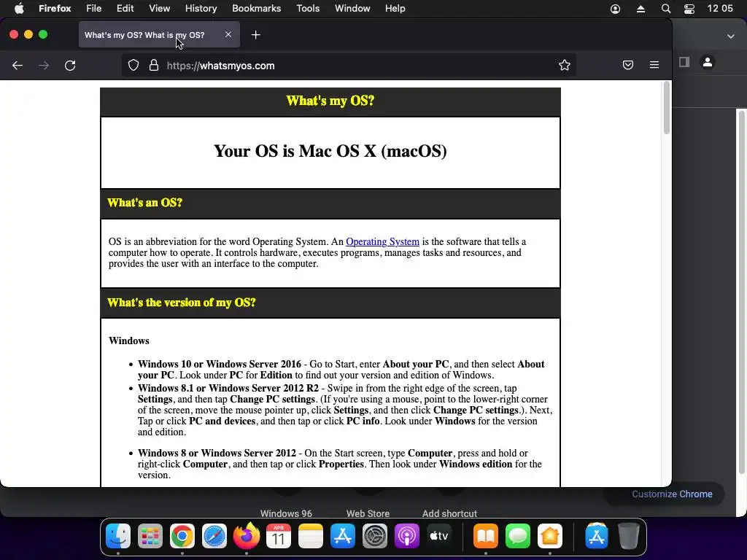Open Control Center in menu bar
Viewport: 747px width, 560px height.
689,9
